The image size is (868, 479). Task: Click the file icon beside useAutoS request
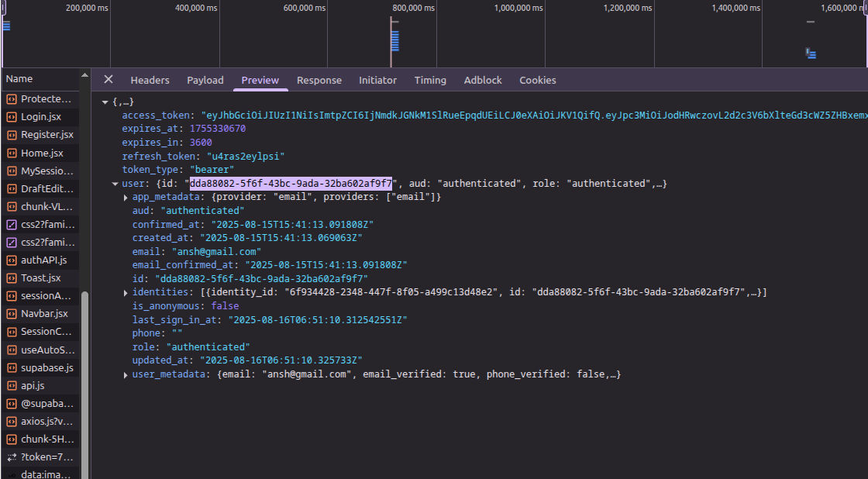(11, 350)
